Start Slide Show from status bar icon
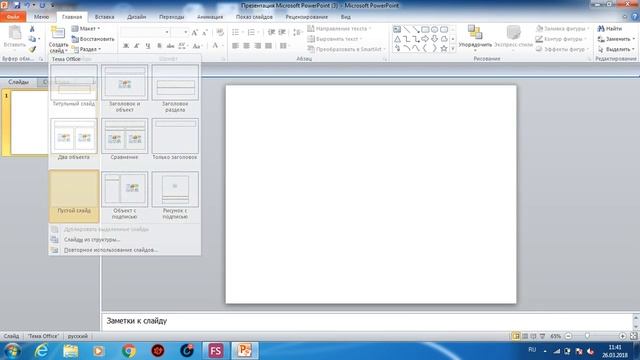The height and width of the screenshot is (360, 640). pyautogui.click(x=542, y=336)
